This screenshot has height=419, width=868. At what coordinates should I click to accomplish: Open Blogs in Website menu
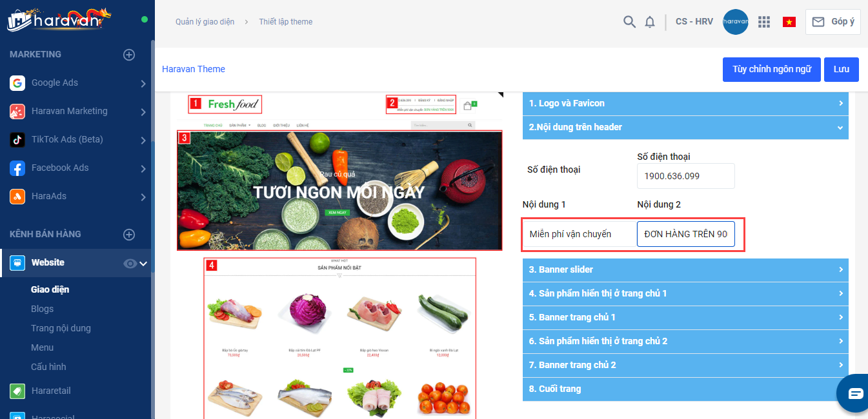[43, 309]
